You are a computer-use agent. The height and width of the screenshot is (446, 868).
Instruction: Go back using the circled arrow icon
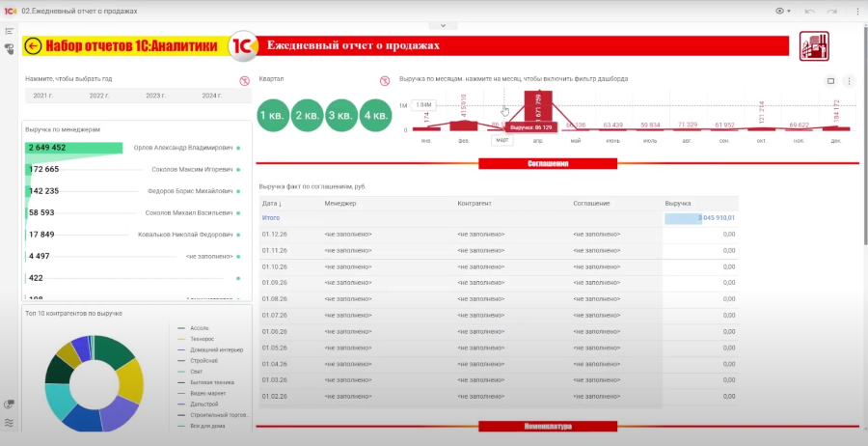coord(33,46)
